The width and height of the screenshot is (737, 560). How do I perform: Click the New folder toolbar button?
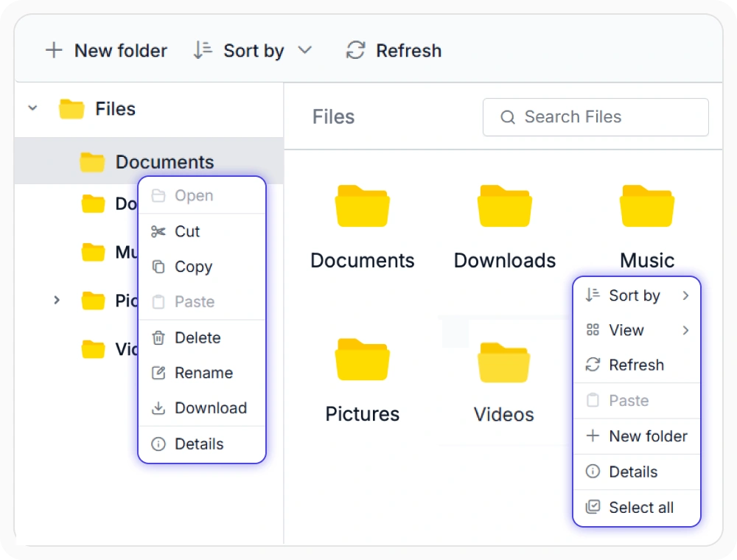[x=106, y=50]
